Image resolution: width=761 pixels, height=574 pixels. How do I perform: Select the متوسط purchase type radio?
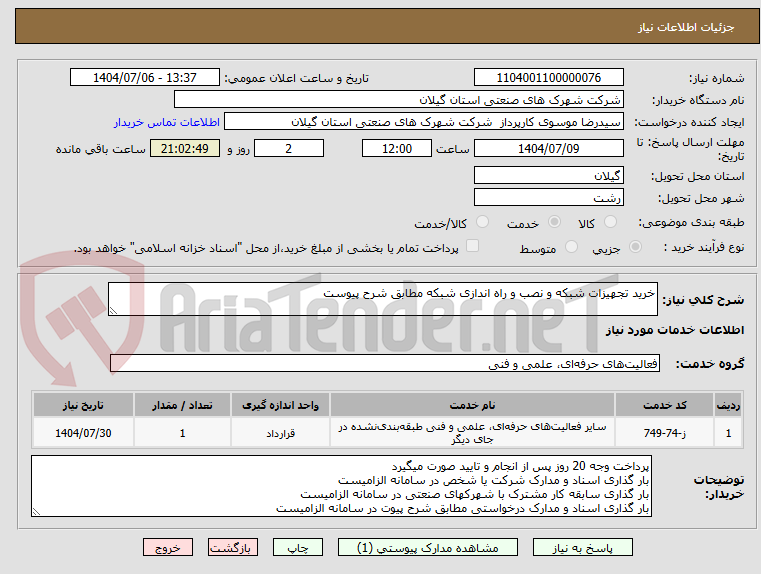tap(571, 247)
